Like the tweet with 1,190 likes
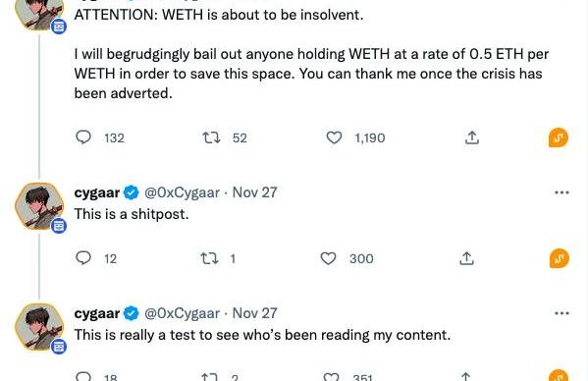This screenshot has width=588, height=381. pyautogui.click(x=334, y=138)
